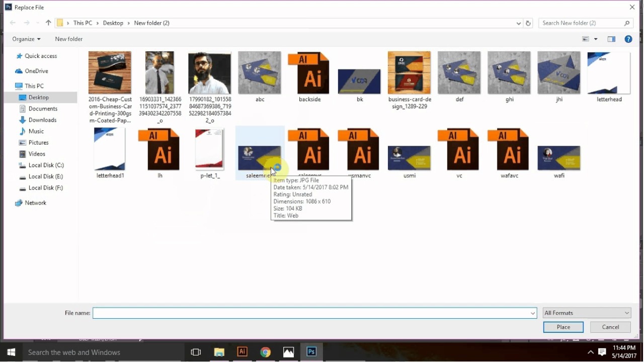Viewport: 644px width, 362px height.
Task: Click the taskbar search box
Action: (x=103, y=352)
